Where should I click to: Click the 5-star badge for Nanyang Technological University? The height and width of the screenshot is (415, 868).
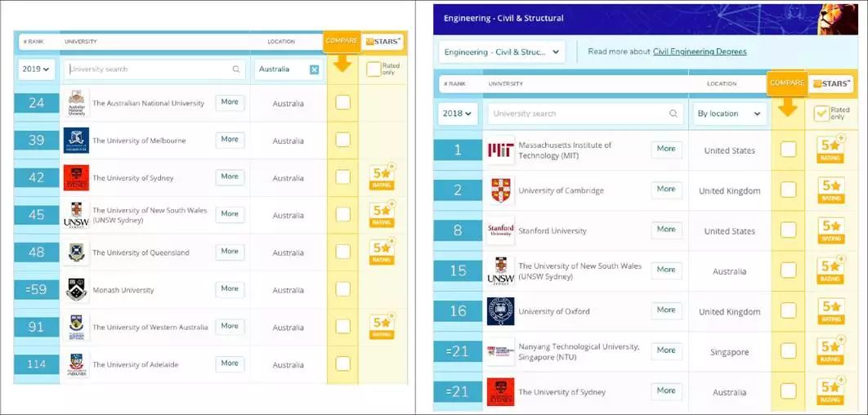831,351
